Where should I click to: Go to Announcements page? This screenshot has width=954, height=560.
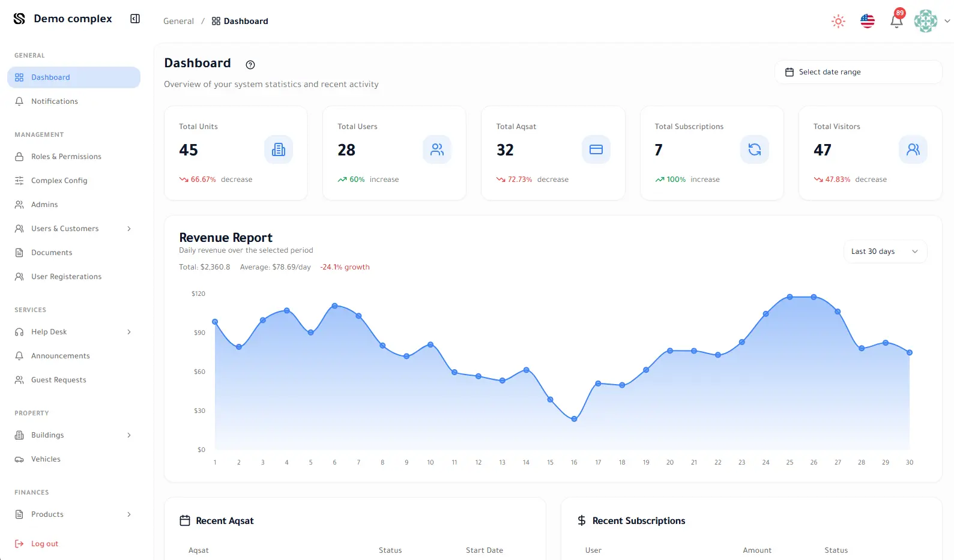tap(60, 356)
